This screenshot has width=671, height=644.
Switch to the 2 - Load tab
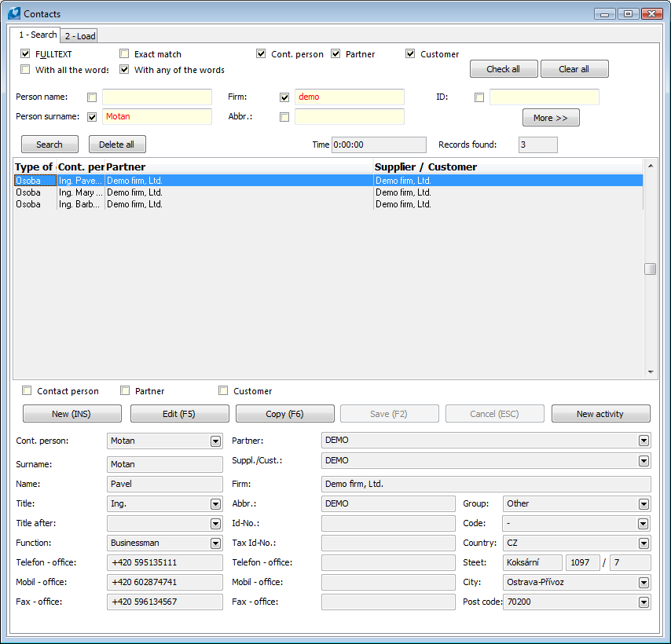tap(79, 36)
